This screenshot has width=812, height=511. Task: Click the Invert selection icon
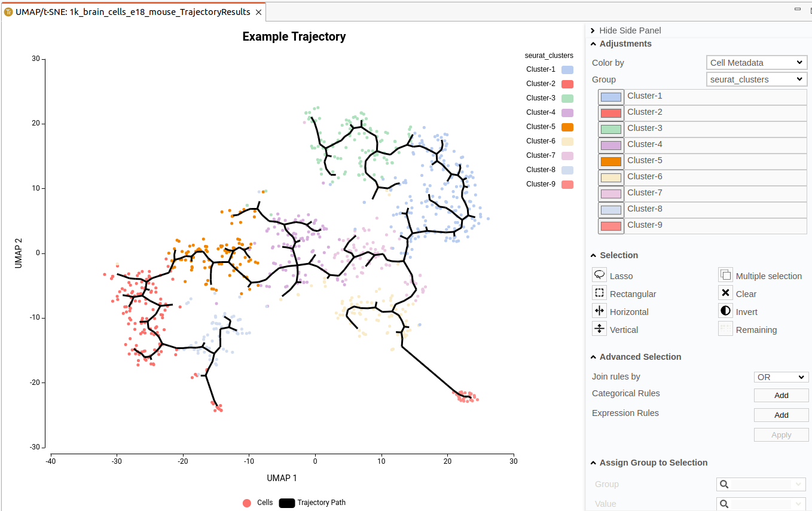coord(725,311)
